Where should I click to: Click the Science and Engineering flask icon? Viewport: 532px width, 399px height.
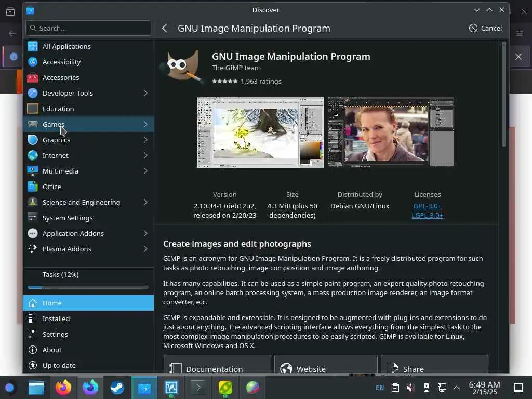pyautogui.click(x=33, y=202)
